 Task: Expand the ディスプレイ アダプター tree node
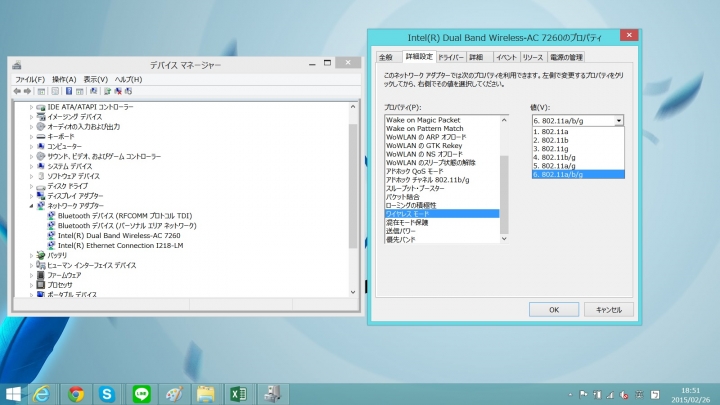tap(31, 196)
